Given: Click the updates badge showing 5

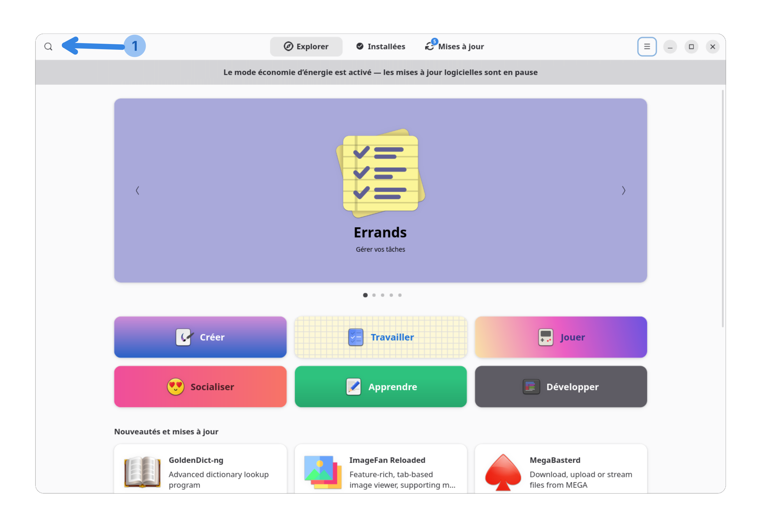Looking at the screenshot, I should point(435,41).
